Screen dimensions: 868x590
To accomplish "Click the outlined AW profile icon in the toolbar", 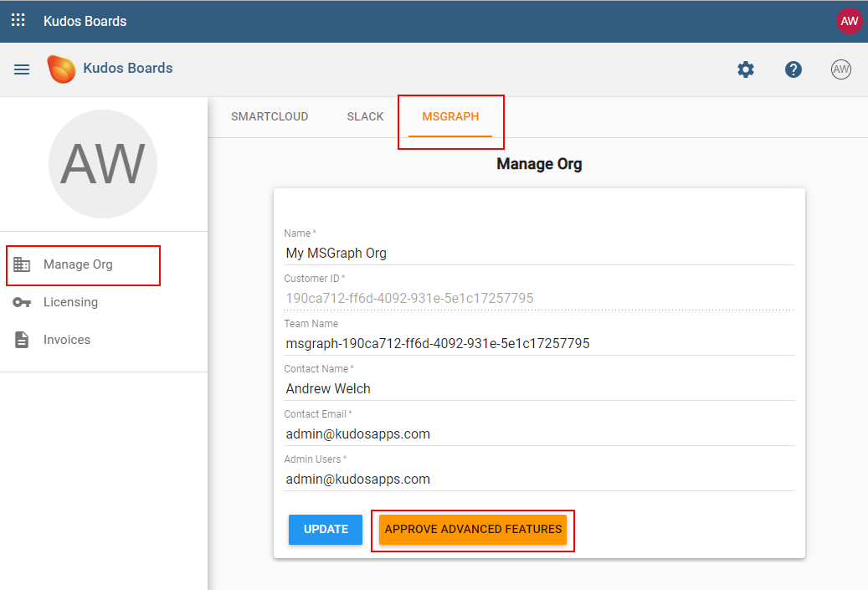I will click(x=841, y=69).
